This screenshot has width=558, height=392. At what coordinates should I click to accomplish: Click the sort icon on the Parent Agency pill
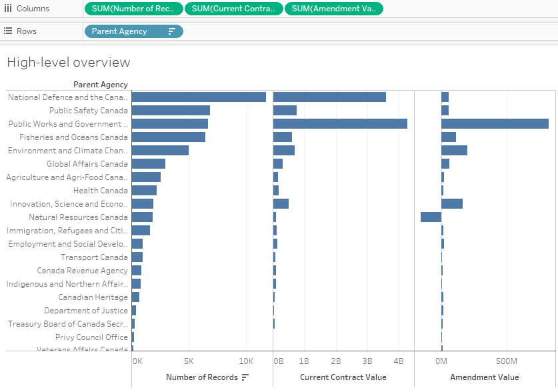click(x=172, y=31)
